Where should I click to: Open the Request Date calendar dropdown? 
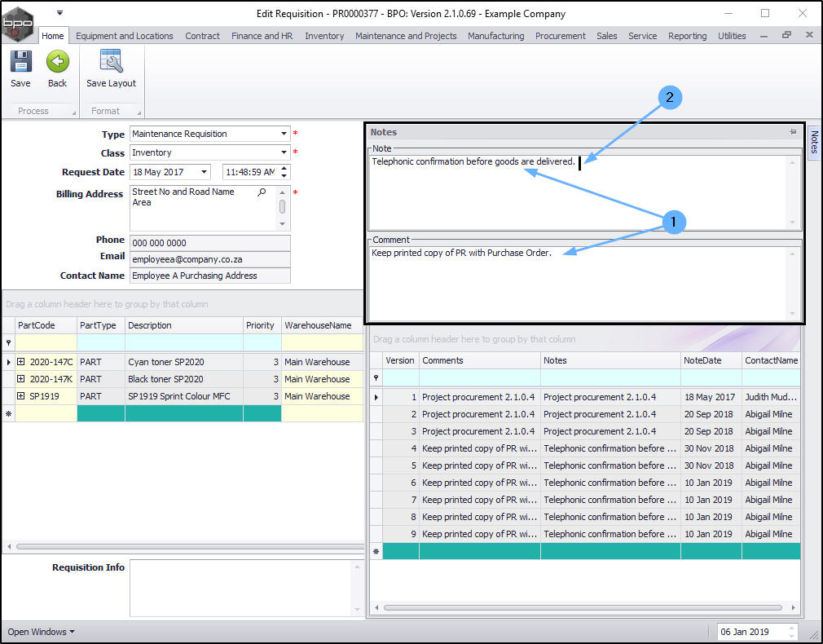[x=204, y=172]
